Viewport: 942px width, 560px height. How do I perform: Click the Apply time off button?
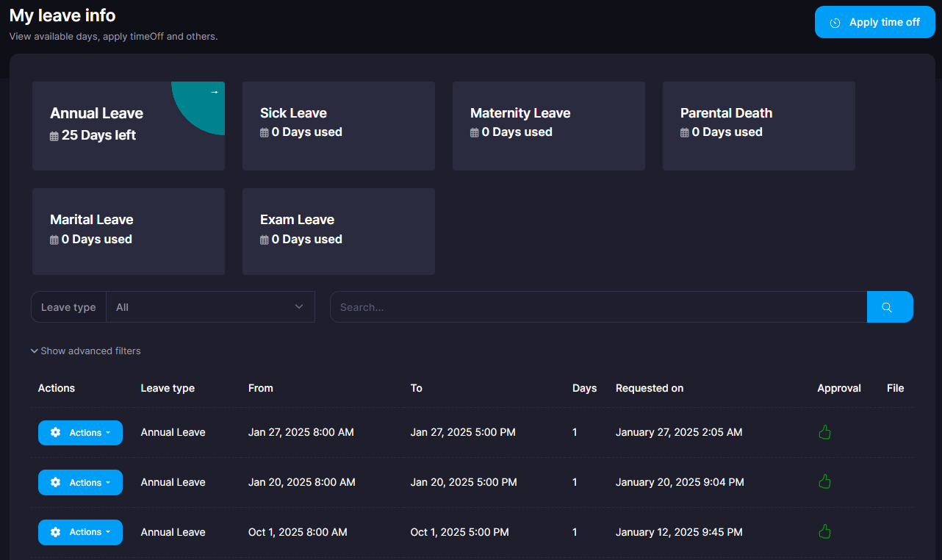tap(874, 23)
